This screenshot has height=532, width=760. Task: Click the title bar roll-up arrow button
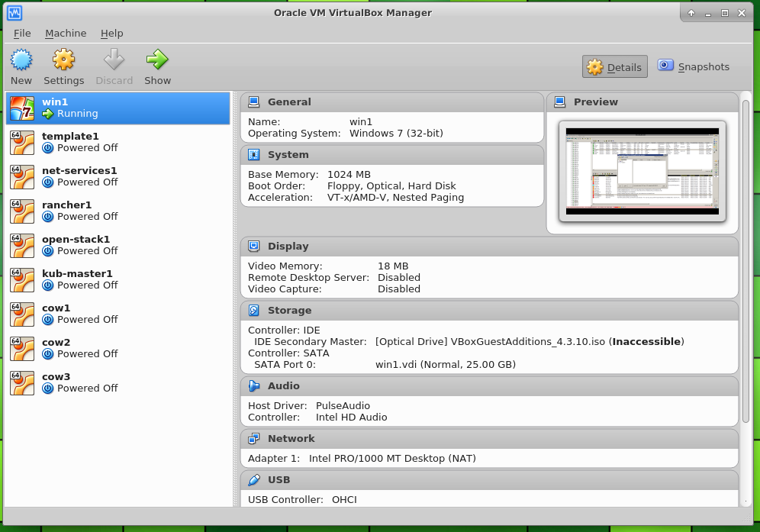pyautogui.click(x=691, y=13)
